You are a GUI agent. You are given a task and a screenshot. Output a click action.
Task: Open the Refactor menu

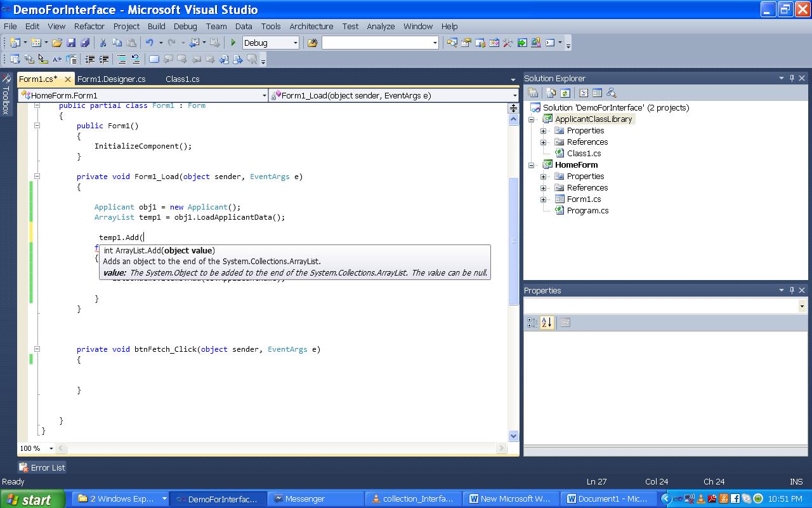[x=89, y=26]
